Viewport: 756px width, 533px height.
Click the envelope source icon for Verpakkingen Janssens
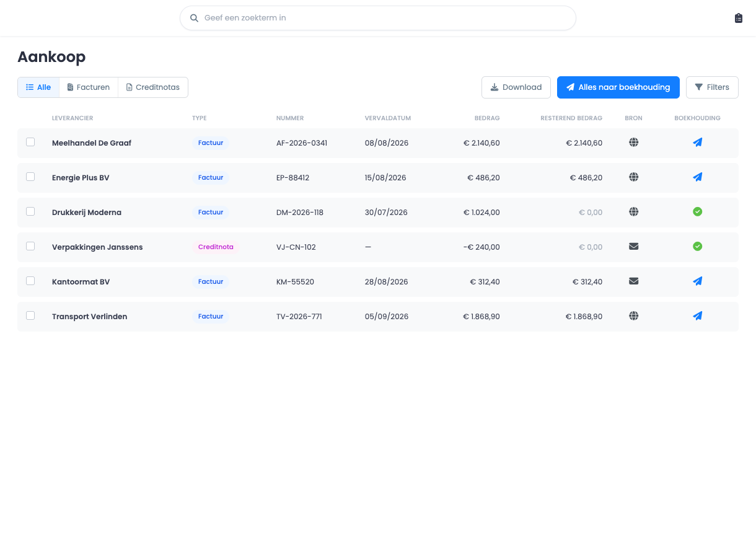(633, 247)
